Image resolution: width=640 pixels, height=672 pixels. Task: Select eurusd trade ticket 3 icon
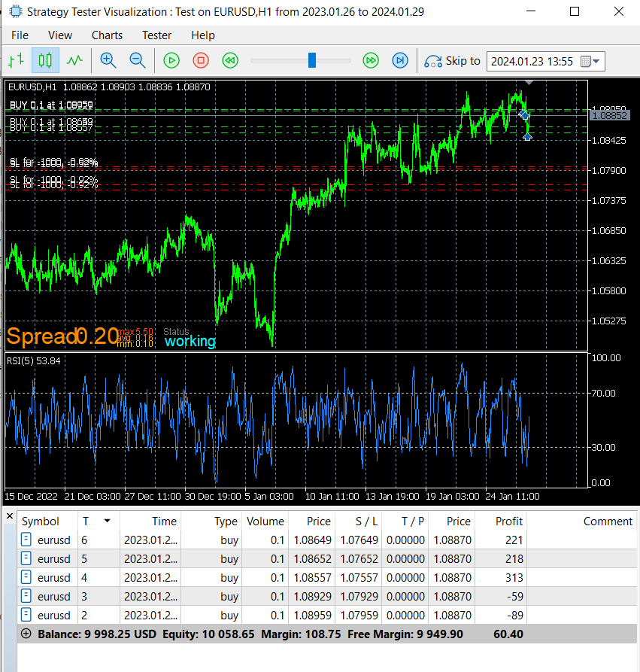tap(26, 596)
